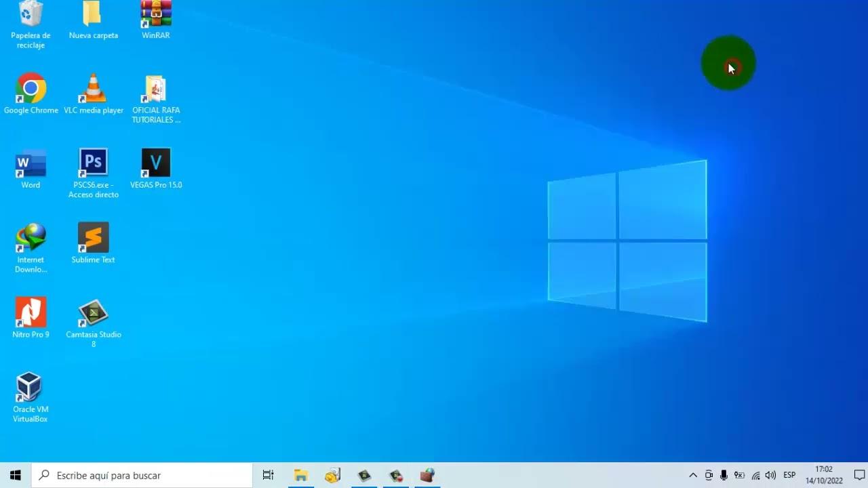Select the OFICIAL RAFA TUTORIALES shortcut
The image size is (868, 488).
click(x=156, y=99)
